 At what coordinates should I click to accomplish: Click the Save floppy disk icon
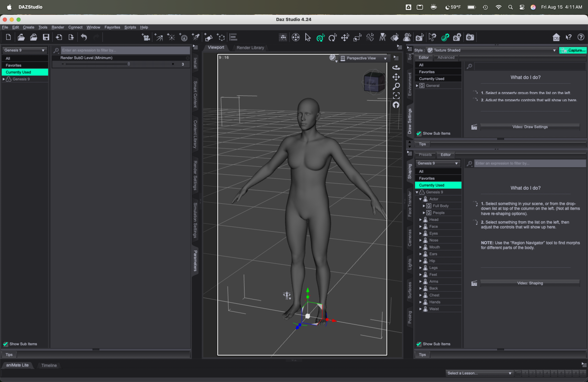tap(46, 37)
